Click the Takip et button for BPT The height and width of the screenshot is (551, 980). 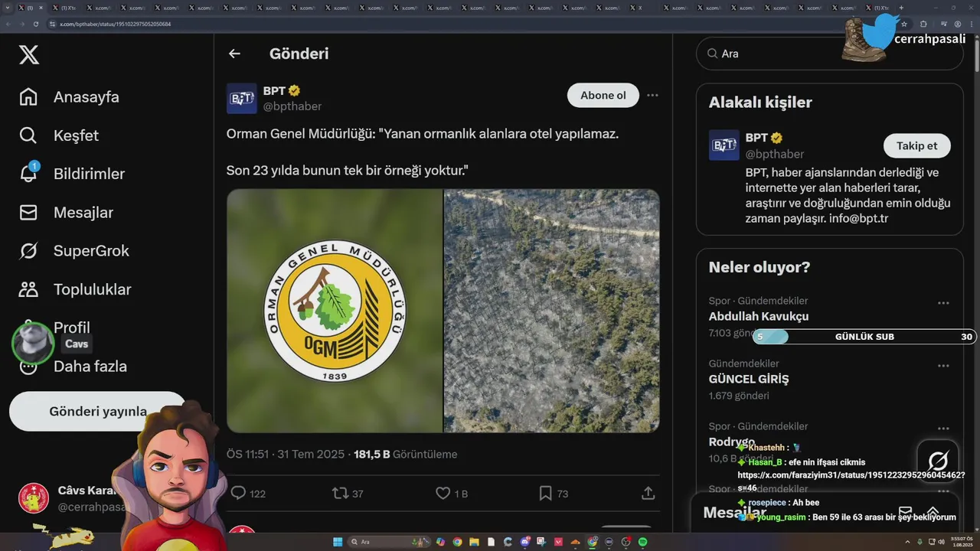click(917, 145)
